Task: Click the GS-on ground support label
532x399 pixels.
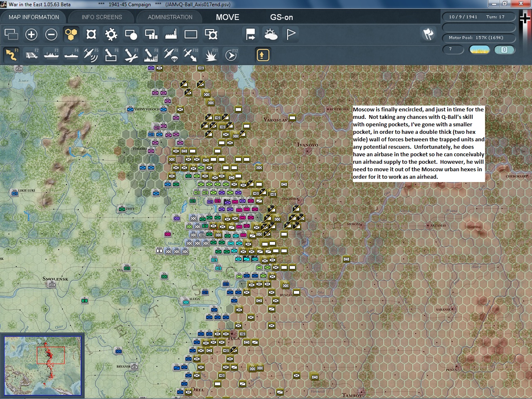Action: 281,17
